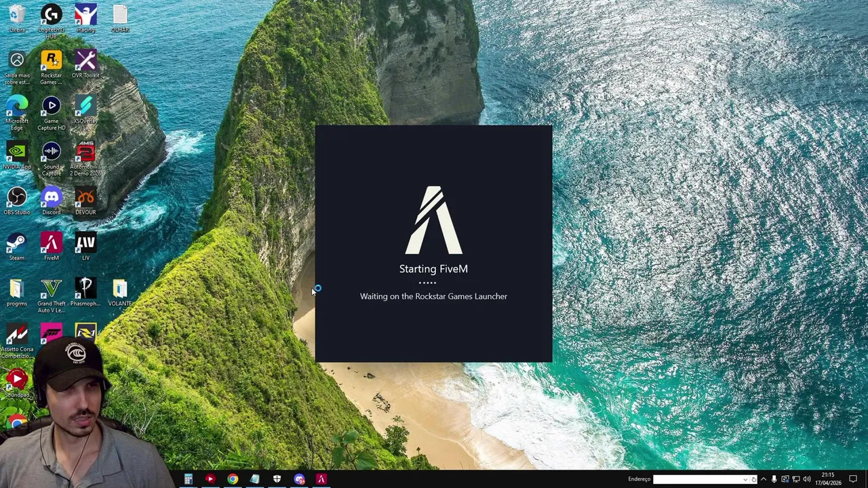Open the Steam desktop shortcut
Screen dimensions: 868x488
[17, 247]
